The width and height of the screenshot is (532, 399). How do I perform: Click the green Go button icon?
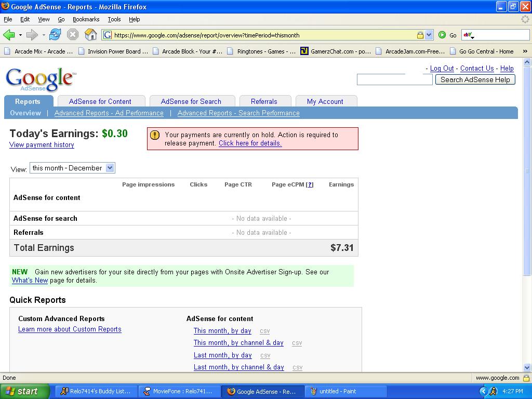(442, 35)
